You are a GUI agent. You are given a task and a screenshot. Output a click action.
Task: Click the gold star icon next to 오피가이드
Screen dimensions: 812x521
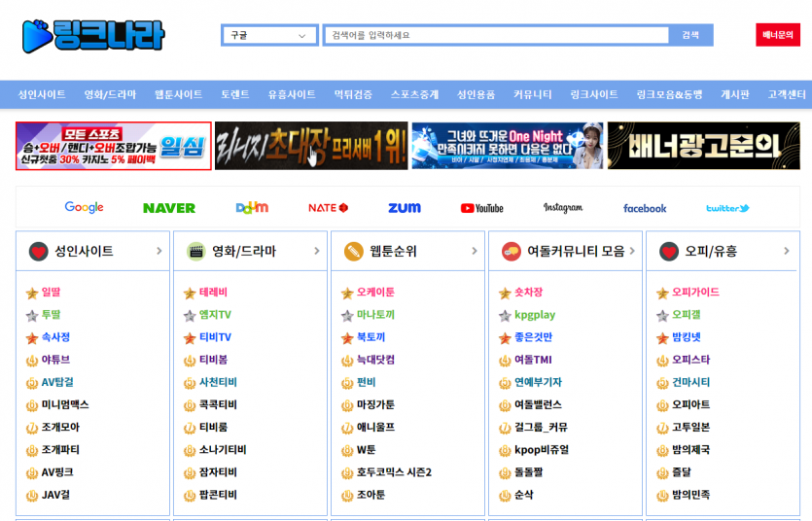pos(662,294)
